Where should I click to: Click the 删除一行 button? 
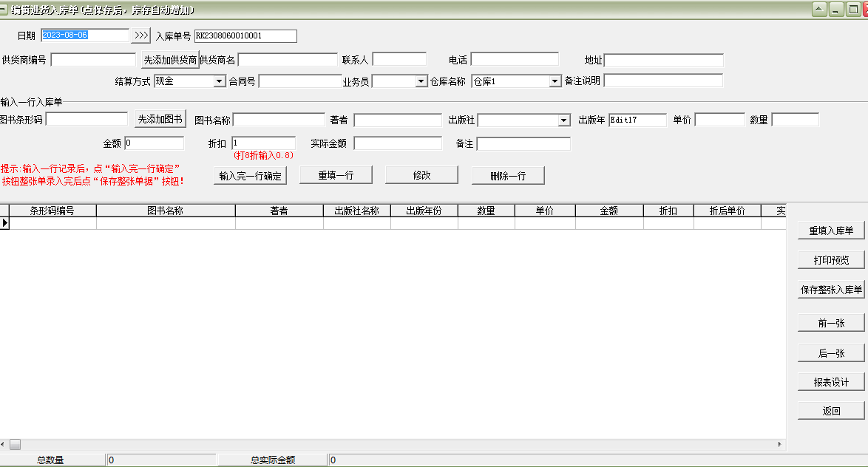click(508, 175)
